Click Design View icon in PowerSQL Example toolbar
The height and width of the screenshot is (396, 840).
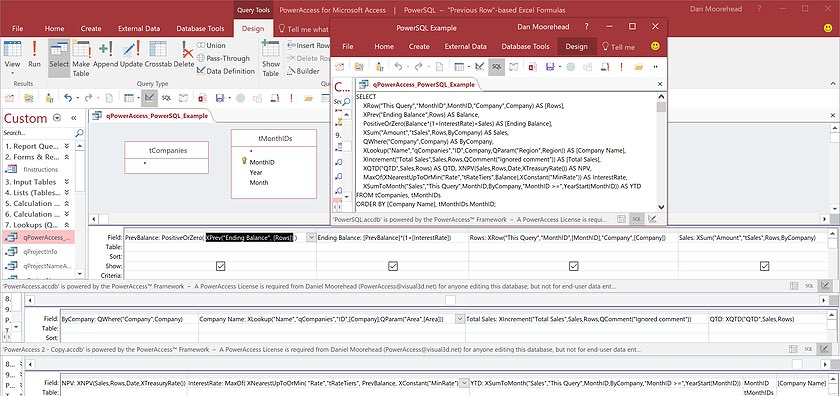pyautogui.click(x=479, y=66)
